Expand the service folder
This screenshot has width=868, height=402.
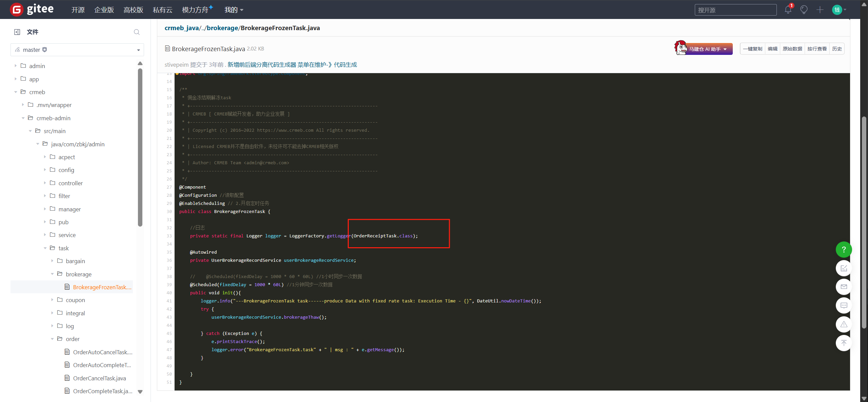pyautogui.click(x=45, y=235)
